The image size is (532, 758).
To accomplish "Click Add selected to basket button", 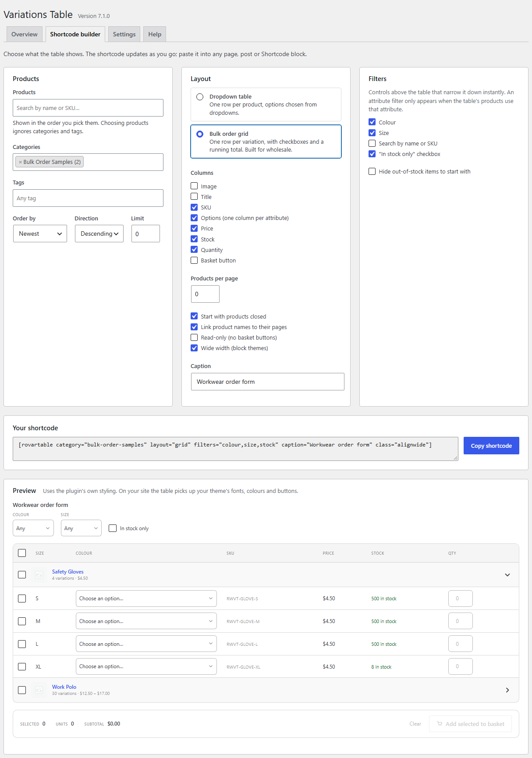I will 470,724.
